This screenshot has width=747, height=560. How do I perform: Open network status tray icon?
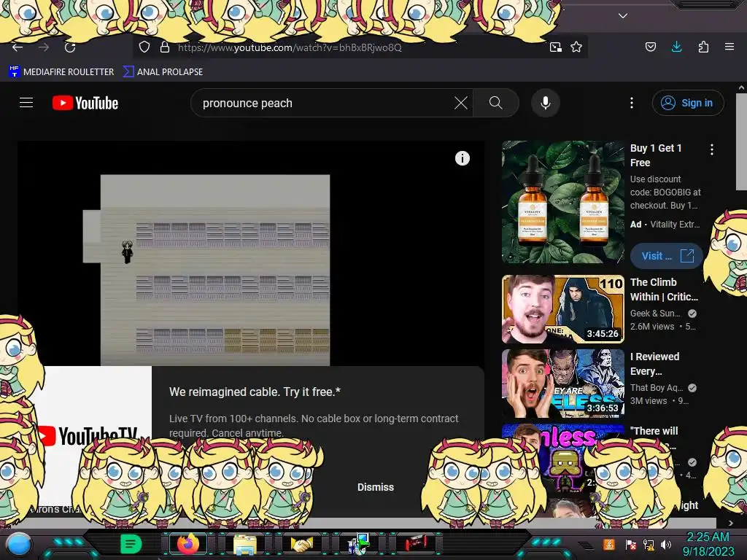coord(649,544)
